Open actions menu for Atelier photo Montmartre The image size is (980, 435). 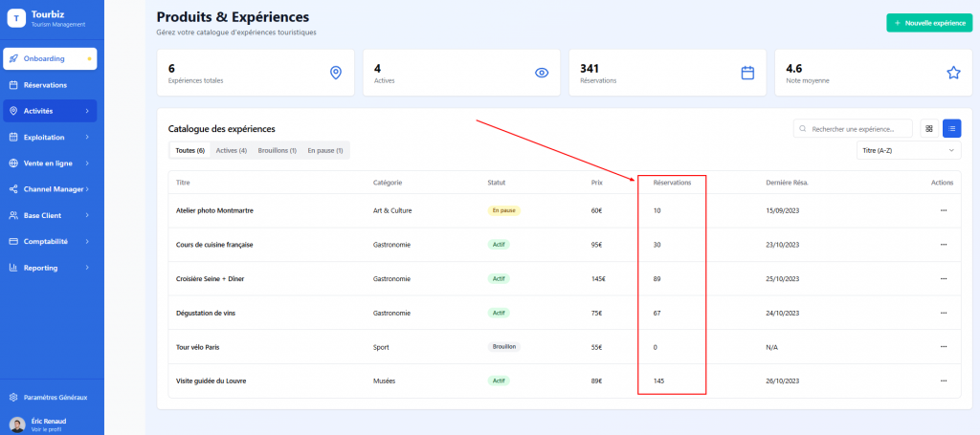[x=944, y=209]
